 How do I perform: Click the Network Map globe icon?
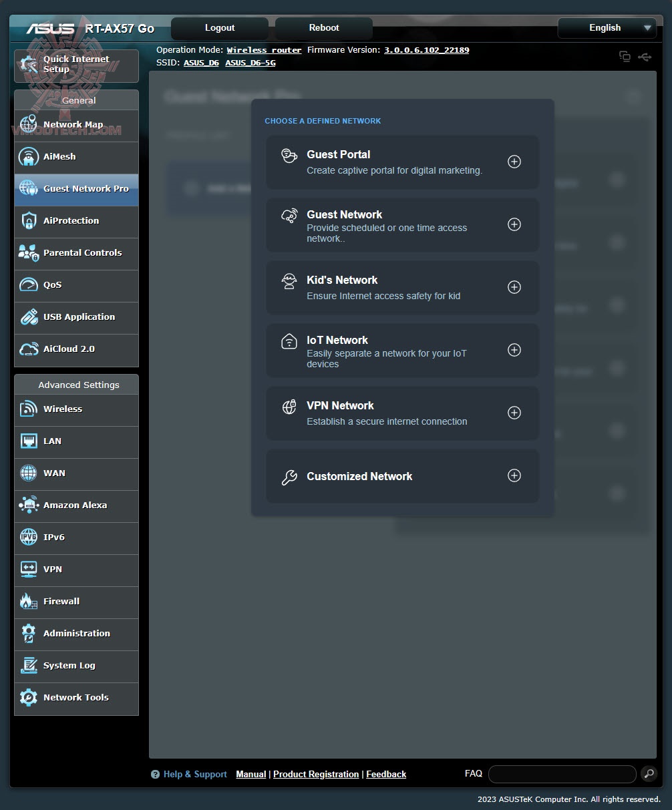pyautogui.click(x=29, y=124)
